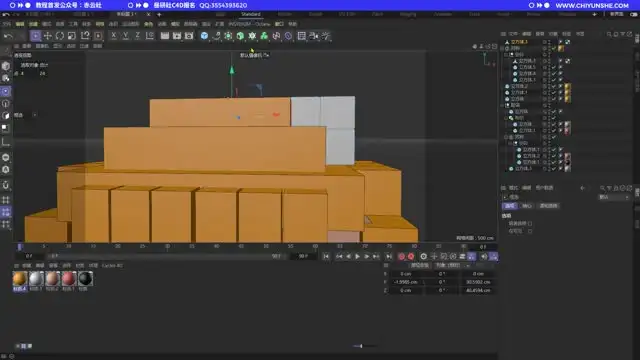The image size is (640, 360).
Task: Toggle Z axis lock
Action: pyautogui.click(x=138, y=36)
